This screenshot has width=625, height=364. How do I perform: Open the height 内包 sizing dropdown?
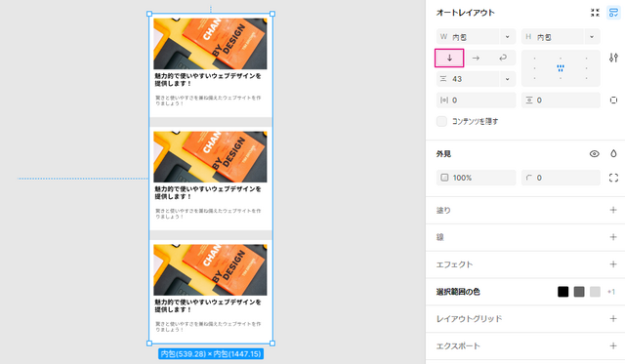(x=592, y=37)
